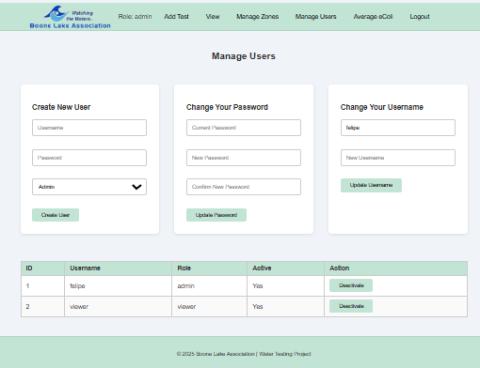The width and height of the screenshot is (480, 368).
Task: Focus the Username field in Create New User
Action: [89, 128]
